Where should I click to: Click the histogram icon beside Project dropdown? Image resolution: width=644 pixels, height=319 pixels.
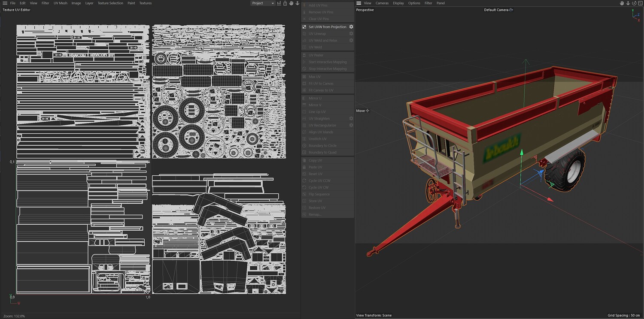[x=279, y=3]
